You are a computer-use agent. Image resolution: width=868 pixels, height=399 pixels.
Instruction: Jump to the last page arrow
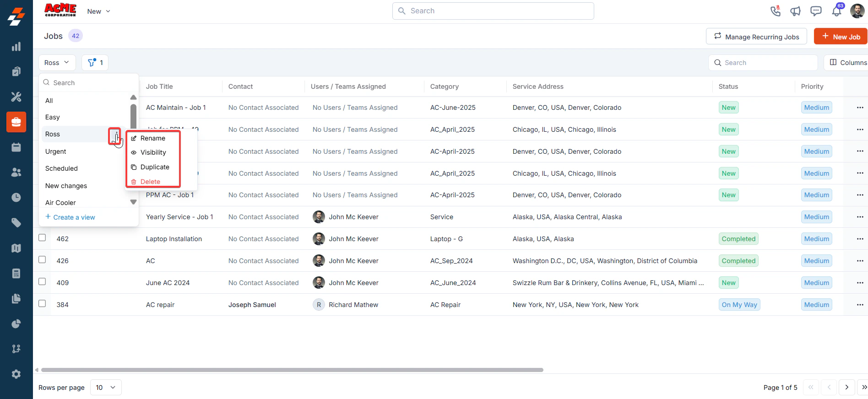click(x=863, y=387)
